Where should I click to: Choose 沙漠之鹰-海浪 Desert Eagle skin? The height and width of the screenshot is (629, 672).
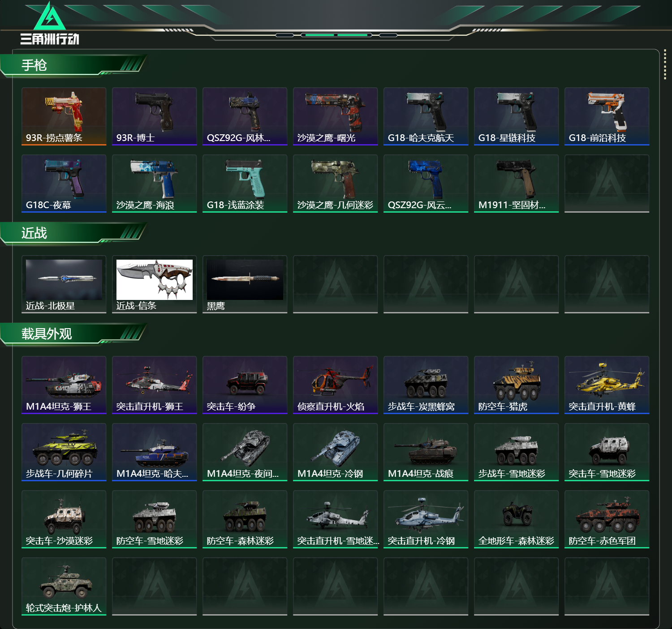pos(155,184)
